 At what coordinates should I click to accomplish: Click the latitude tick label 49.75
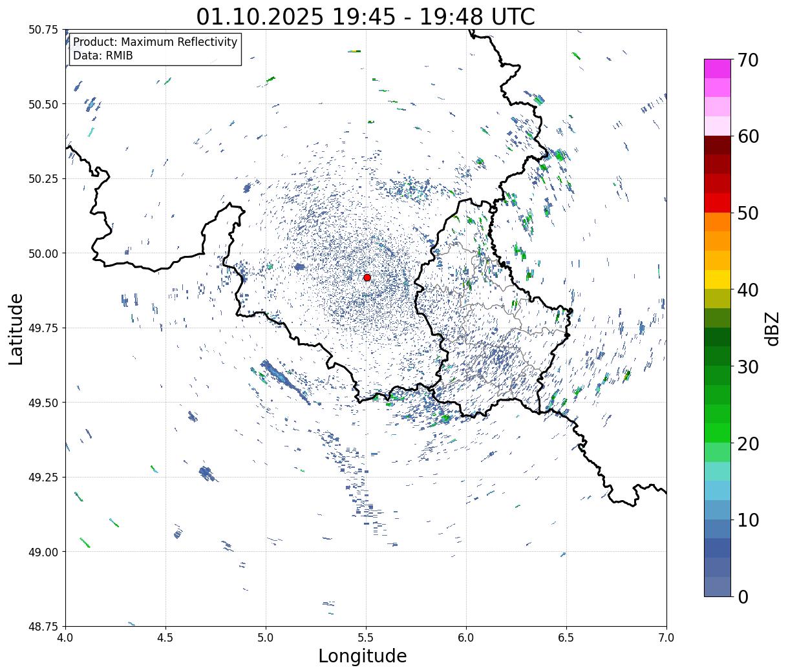[x=43, y=328]
